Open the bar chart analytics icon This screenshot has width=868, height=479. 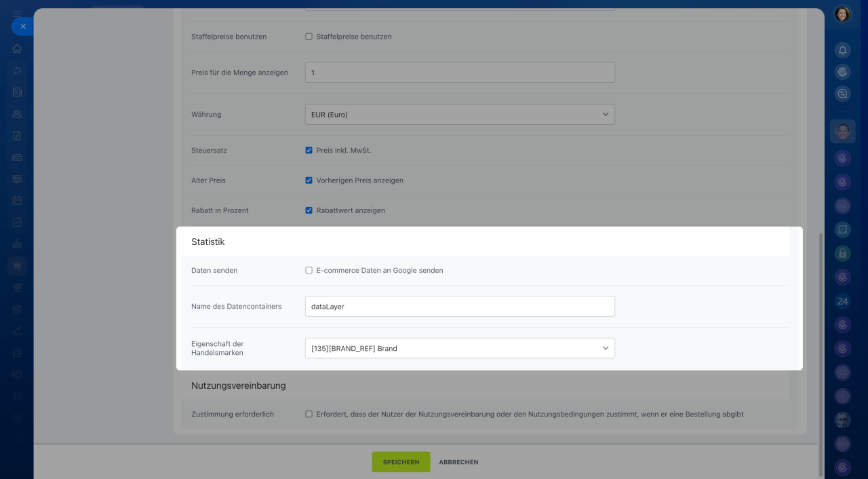pos(17,244)
